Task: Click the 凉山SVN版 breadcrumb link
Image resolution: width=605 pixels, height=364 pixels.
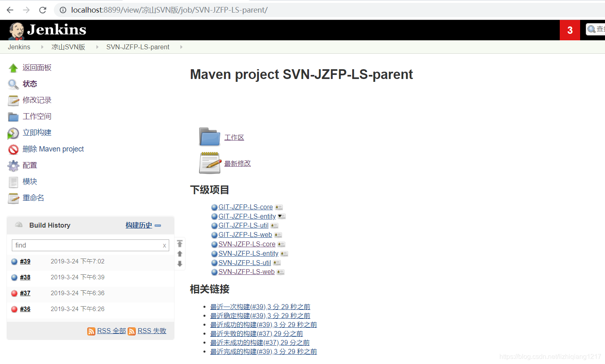Action: (68, 47)
